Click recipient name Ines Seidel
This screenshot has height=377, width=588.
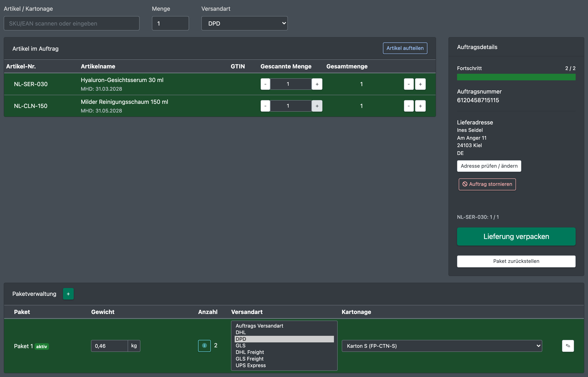tap(470, 130)
